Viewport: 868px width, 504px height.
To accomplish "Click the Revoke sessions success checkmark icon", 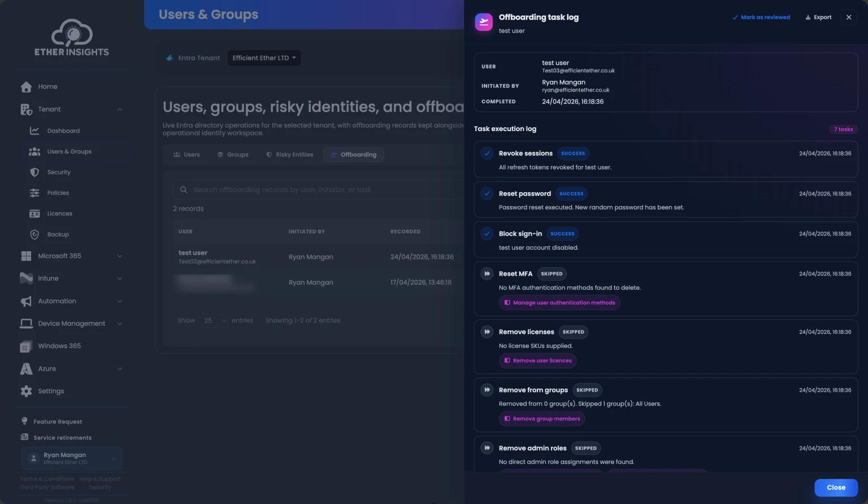I will [487, 153].
